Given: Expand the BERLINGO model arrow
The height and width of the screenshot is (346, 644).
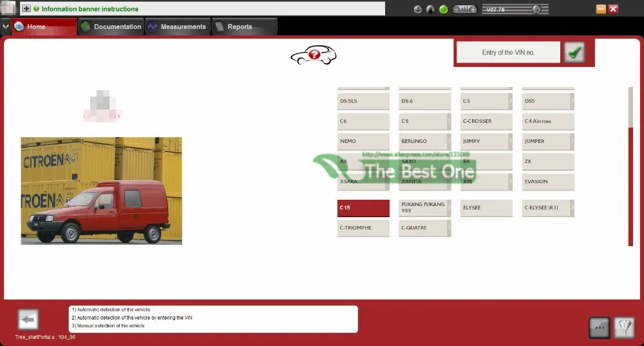Looking at the screenshot, I should 449,141.
